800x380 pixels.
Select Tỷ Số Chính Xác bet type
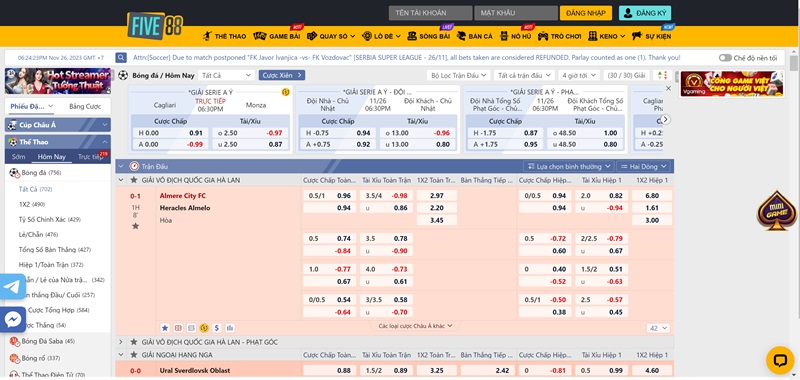pyautogui.click(x=49, y=219)
